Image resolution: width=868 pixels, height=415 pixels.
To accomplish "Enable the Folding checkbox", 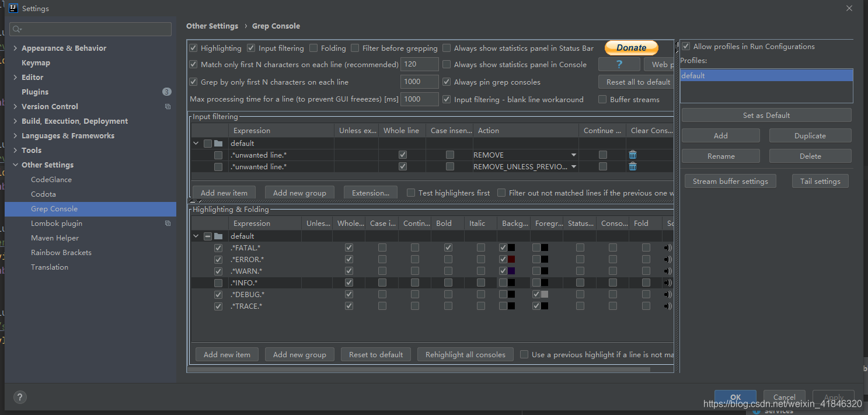I will pos(314,48).
